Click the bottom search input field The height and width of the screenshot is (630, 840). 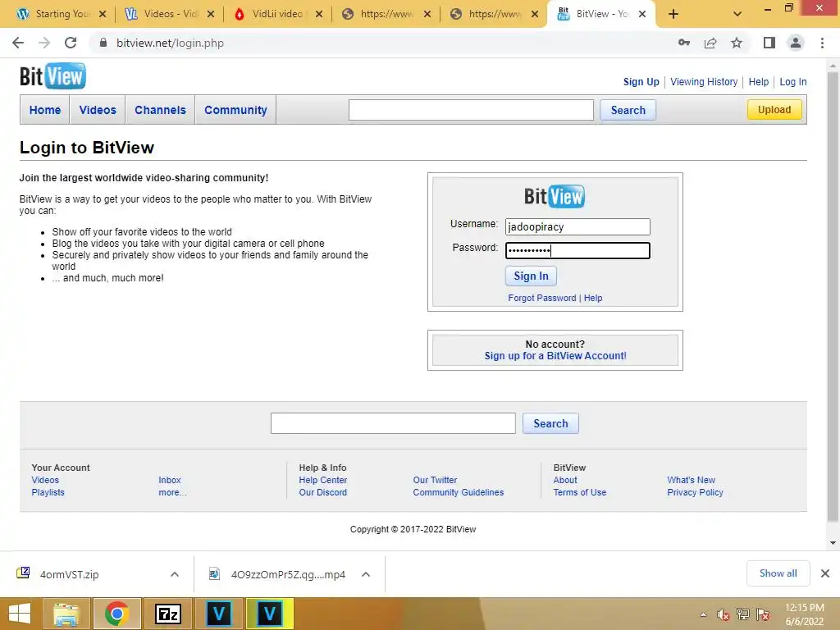click(x=393, y=423)
